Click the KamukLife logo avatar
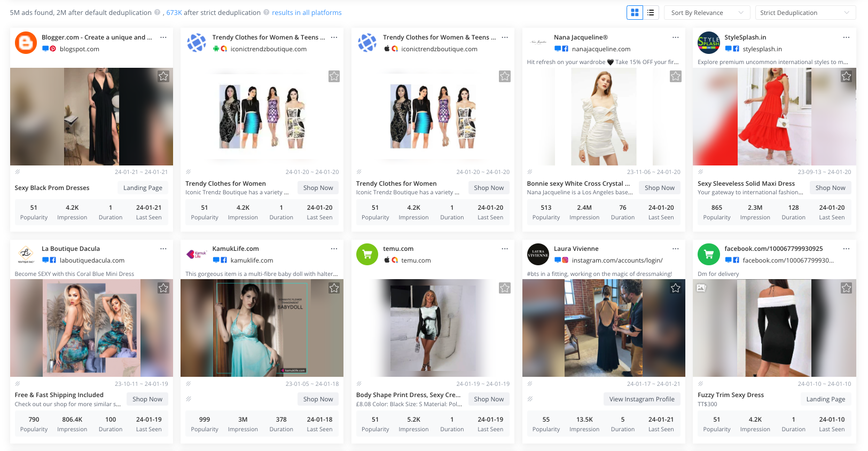 click(197, 255)
